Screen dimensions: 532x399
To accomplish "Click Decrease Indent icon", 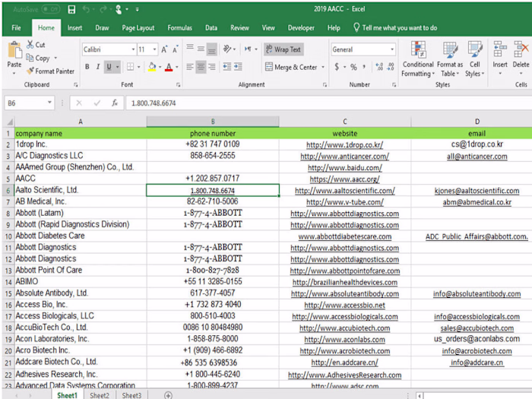I will coord(227,67).
